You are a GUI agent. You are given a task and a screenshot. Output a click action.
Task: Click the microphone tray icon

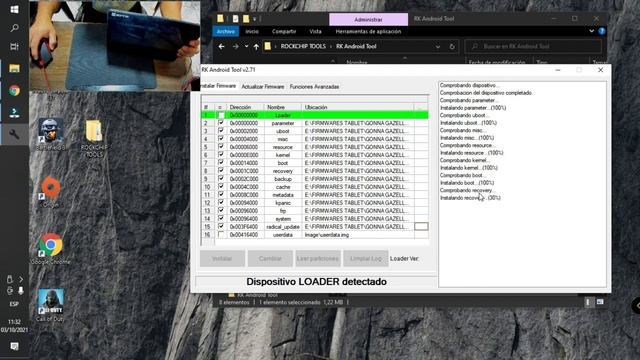tap(20, 291)
